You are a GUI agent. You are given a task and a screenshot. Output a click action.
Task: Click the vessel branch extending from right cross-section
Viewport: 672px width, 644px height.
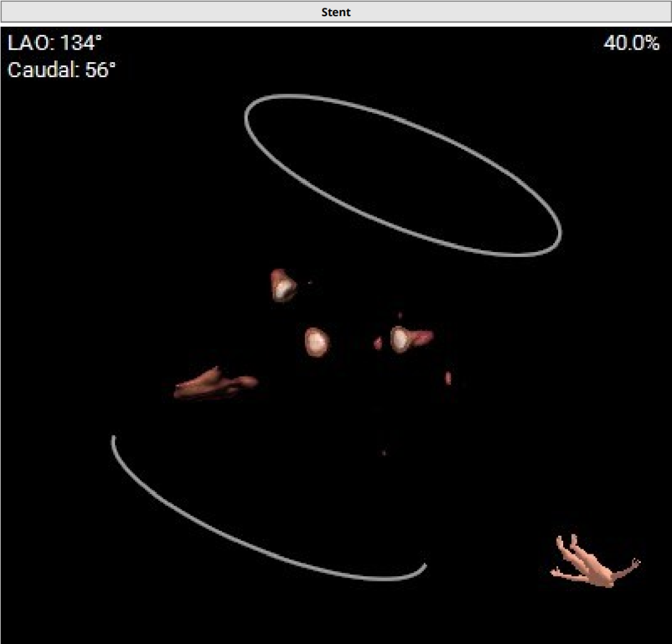pyautogui.click(x=423, y=337)
